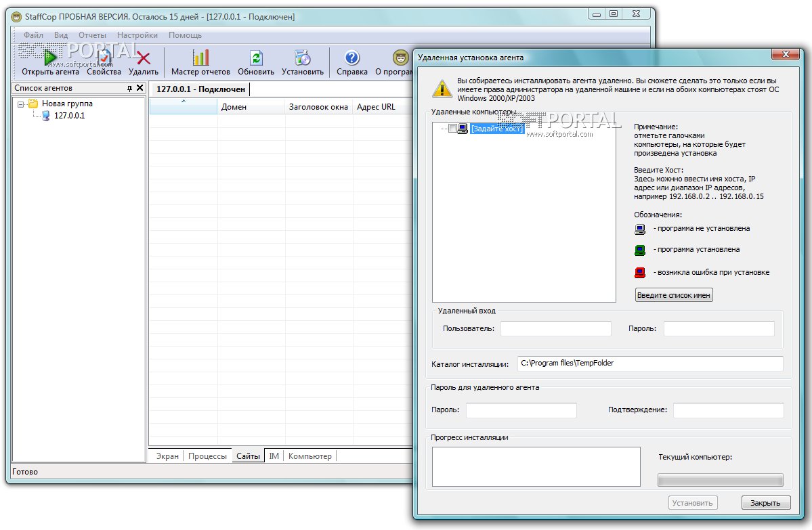
Task: Focus the Подтверждение password field
Action: coord(728,410)
